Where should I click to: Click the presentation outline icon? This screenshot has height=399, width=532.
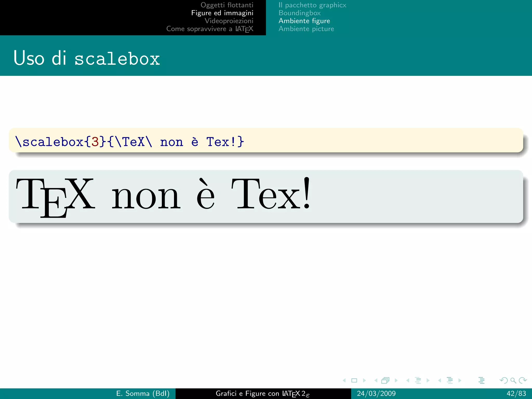point(481,381)
